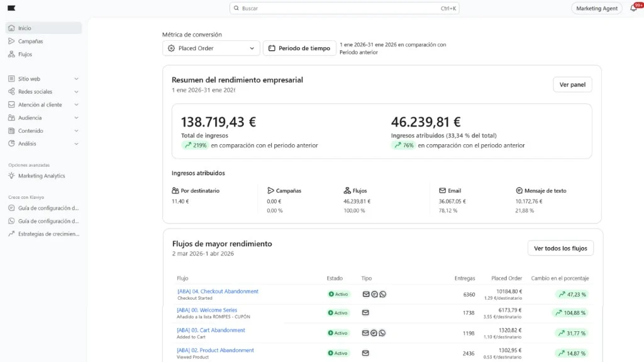This screenshot has width=644, height=362.
Task: Click email icon in Welcome Series row
Action: pos(366,313)
